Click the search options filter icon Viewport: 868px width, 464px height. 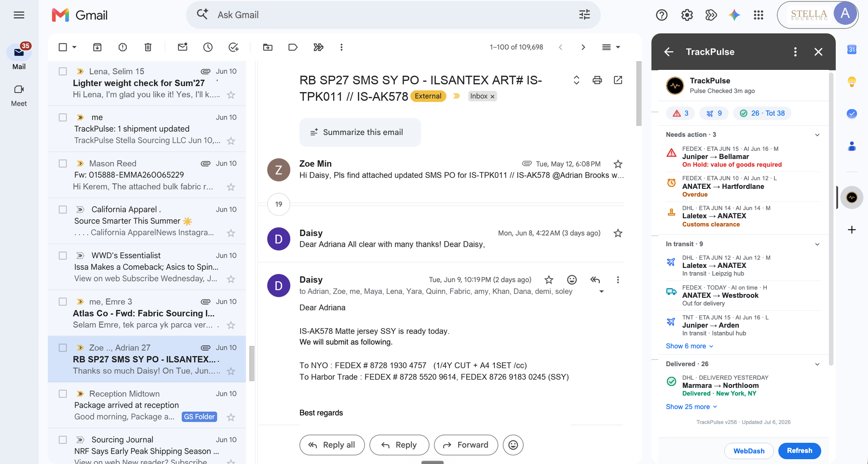tap(584, 15)
